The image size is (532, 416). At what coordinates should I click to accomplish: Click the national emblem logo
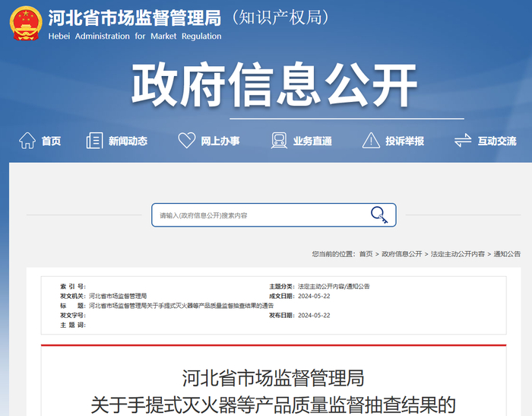26,23
